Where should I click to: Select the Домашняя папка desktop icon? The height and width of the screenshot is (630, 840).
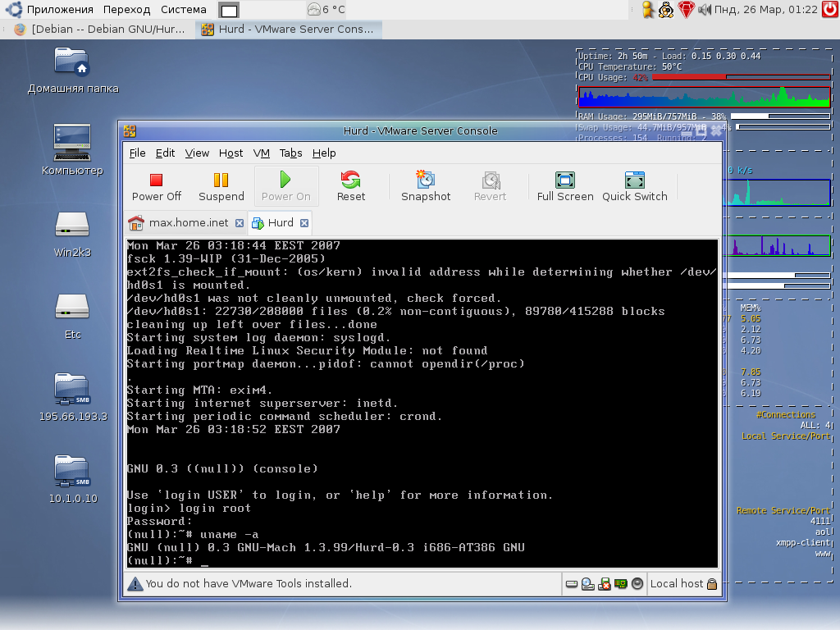click(73, 71)
